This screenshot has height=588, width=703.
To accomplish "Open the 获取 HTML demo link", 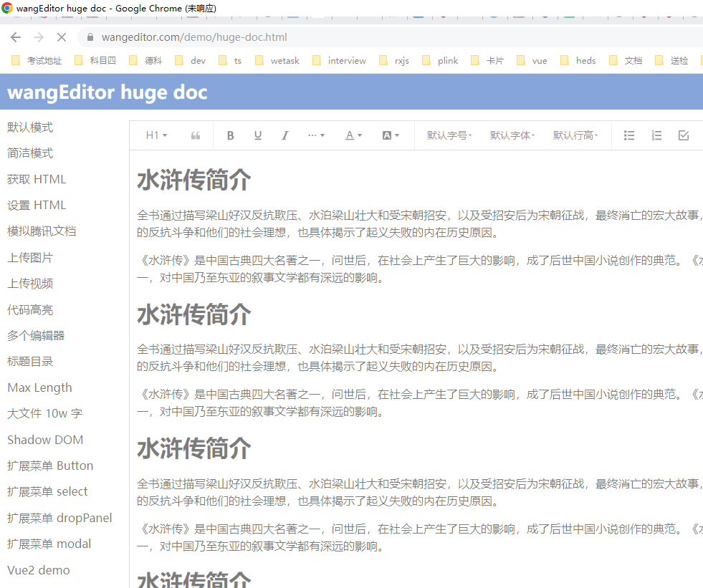I will point(37,178).
